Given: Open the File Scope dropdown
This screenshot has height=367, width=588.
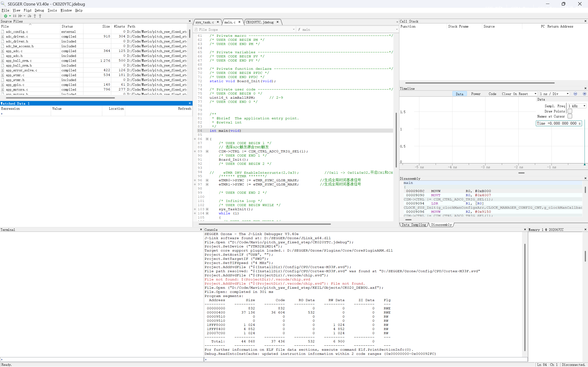Looking at the screenshot, I should (245, 30).
